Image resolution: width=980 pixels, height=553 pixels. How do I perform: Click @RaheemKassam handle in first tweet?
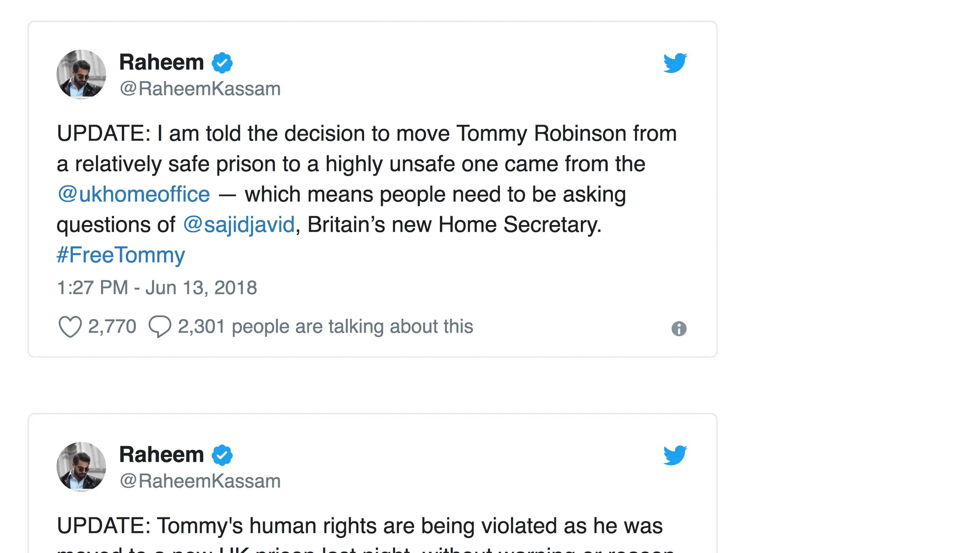point(200,89)
